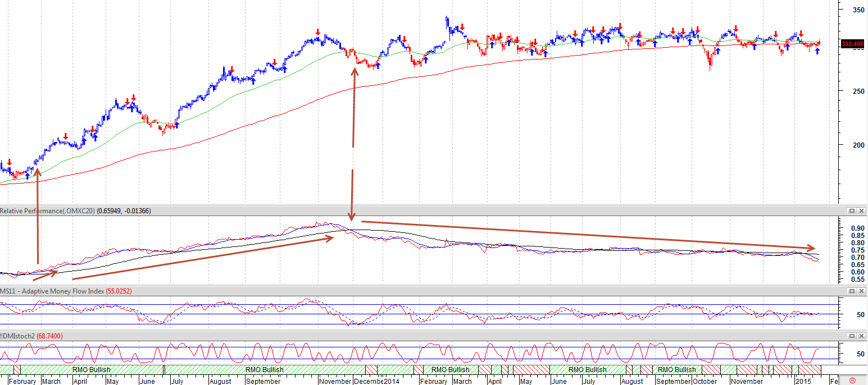Maximize the Adaptive Money Flow Index pane
Viewport: 868px width, 385px height.
click(852, 291)
